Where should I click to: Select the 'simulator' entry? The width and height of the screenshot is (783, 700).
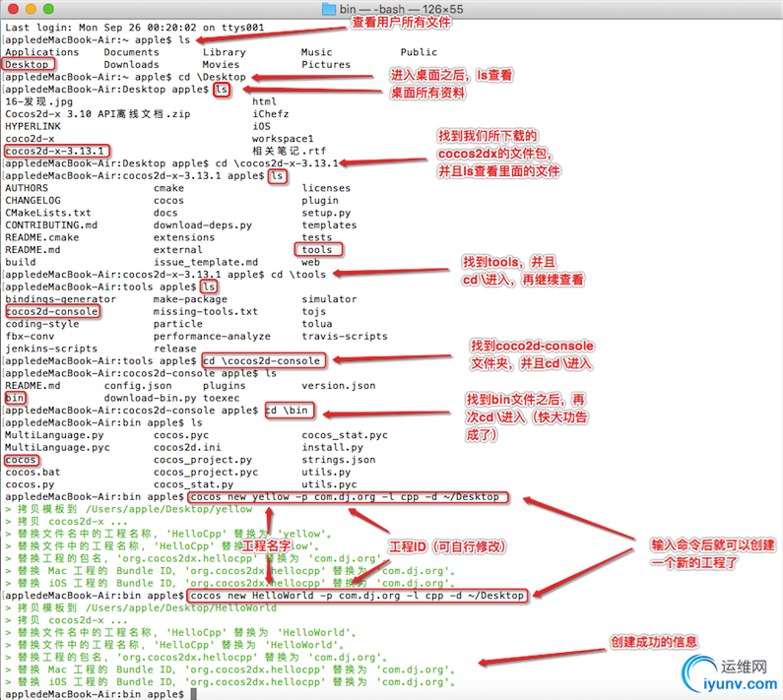329,299
